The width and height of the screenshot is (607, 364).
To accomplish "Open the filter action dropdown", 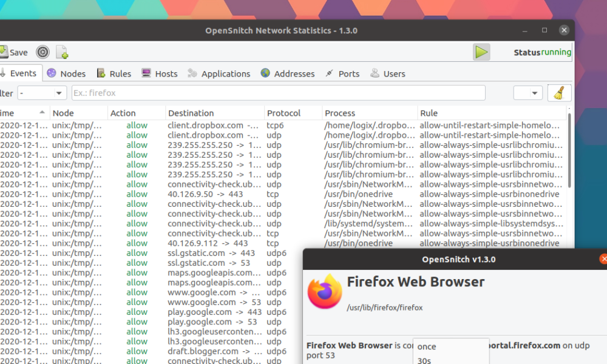I will click(x=42, y=93).
